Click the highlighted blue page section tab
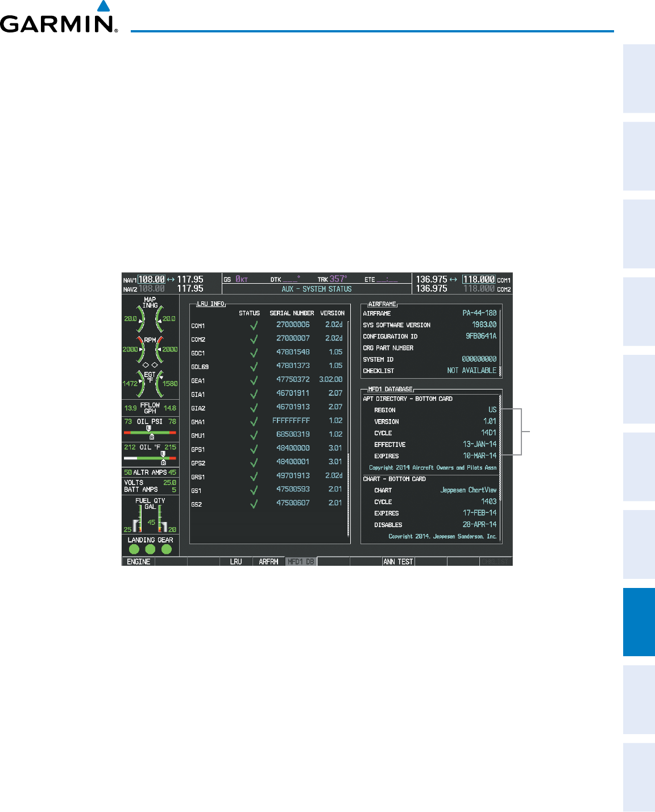The width and height of the screenshot is (655, 812). click(x=639, y=622)
